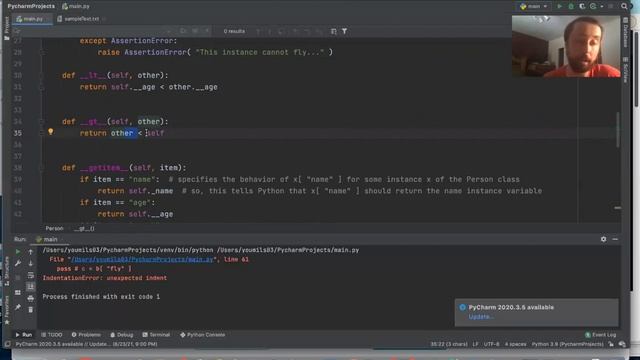Collapse the __lt__ method fold marker at line 30
Viewport: 640px width, 360px height.
42,76
